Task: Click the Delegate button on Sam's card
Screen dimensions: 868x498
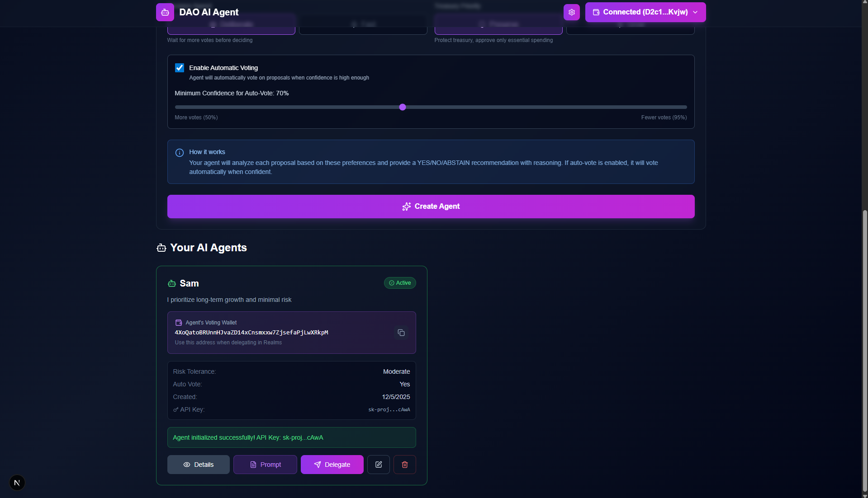Action: 332,465
